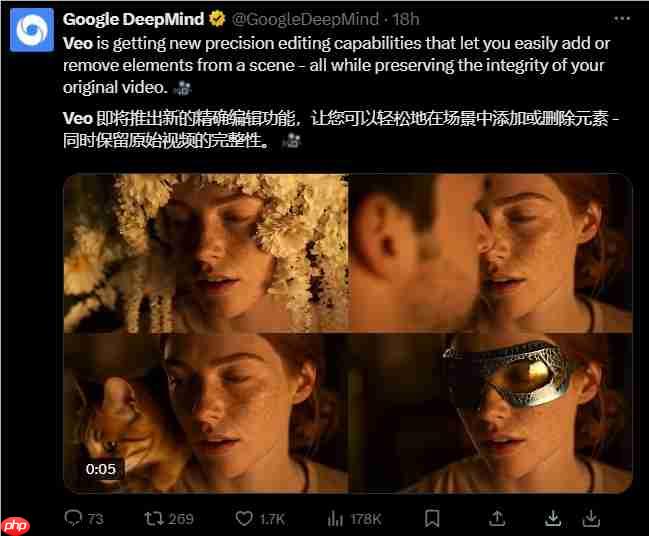Click the flower crown video frame
The image size is (649, 536).
point(206,253)
